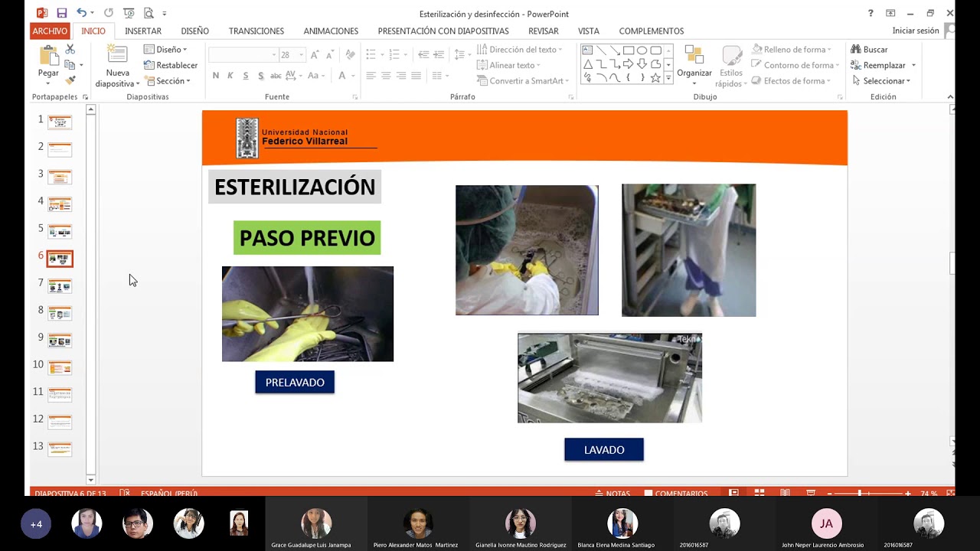Switch to DISEÑO tab
The width and height of the screenshot is (980, 551).
(195, 31)
